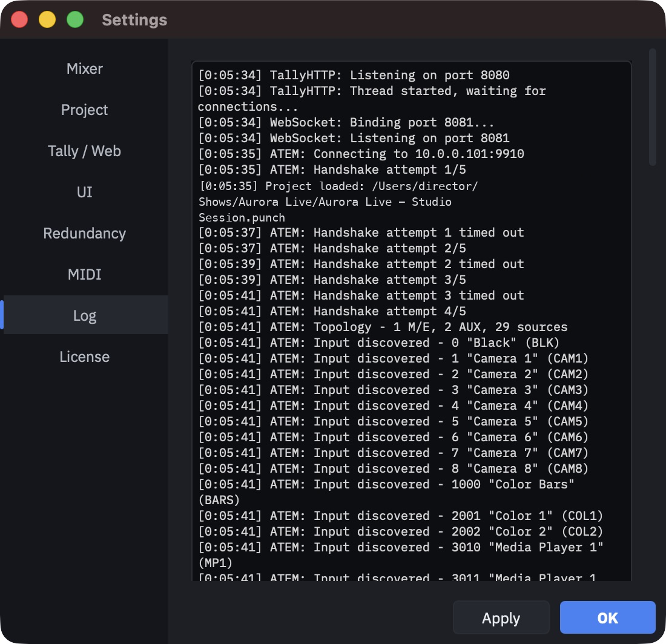Click log entry for "Camera 2" (CAM2)

(394, 374)
